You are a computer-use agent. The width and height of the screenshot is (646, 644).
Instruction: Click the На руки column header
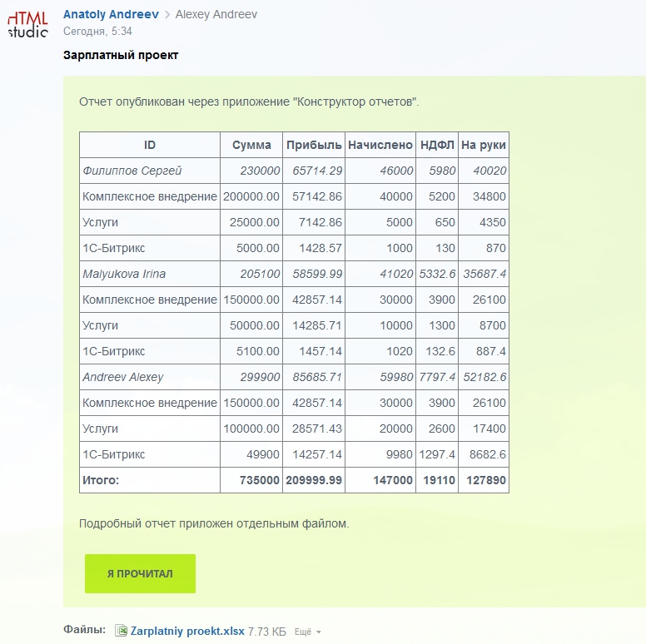click(484, 145)
